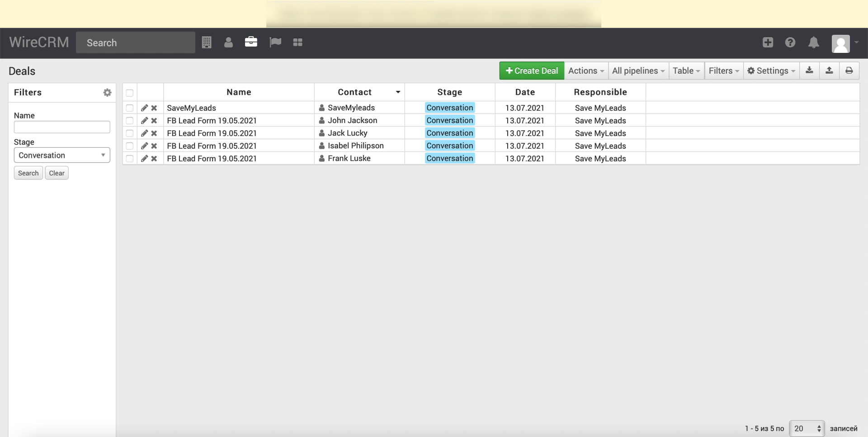
Task: Edit the SaveMyLeads deal with pencil icon
Action: click(144, 108)
